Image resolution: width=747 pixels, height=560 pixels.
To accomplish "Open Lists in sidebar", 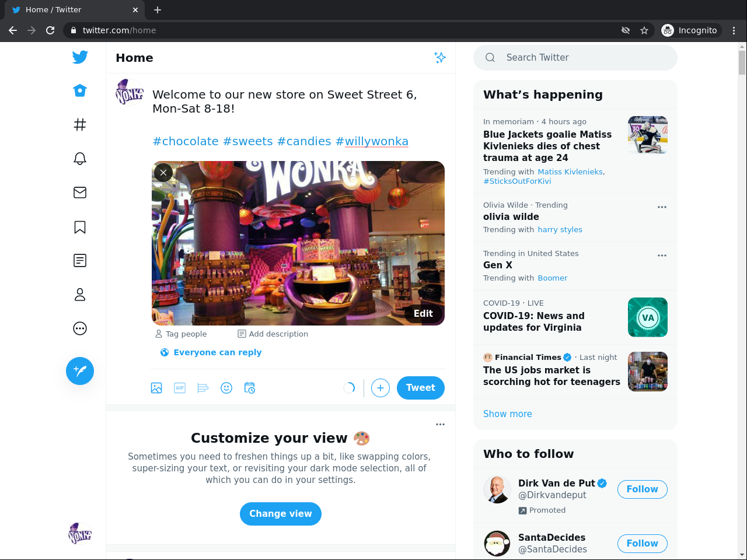I will point(80,261).
